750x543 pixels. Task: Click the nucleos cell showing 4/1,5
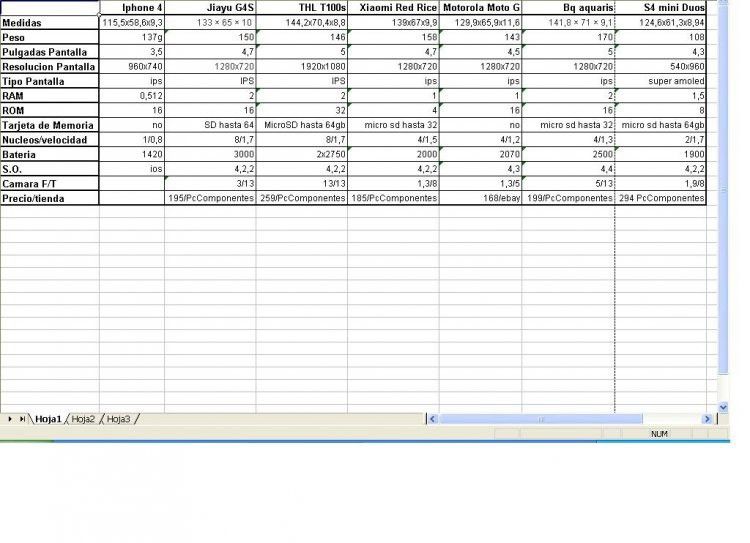tap(393, 140)
